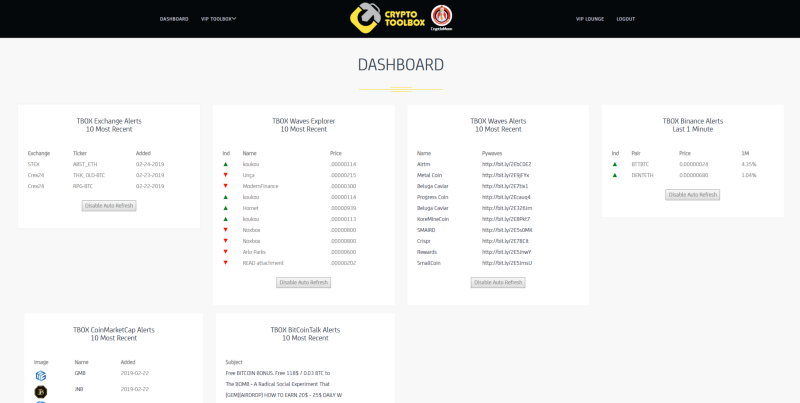Click the SmallCoin name

point(428,263)
